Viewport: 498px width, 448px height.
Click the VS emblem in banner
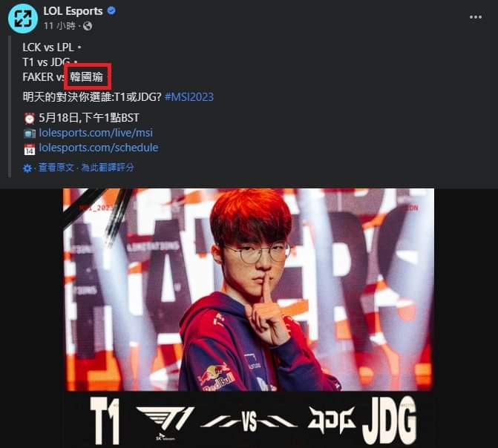pos(249,422)
